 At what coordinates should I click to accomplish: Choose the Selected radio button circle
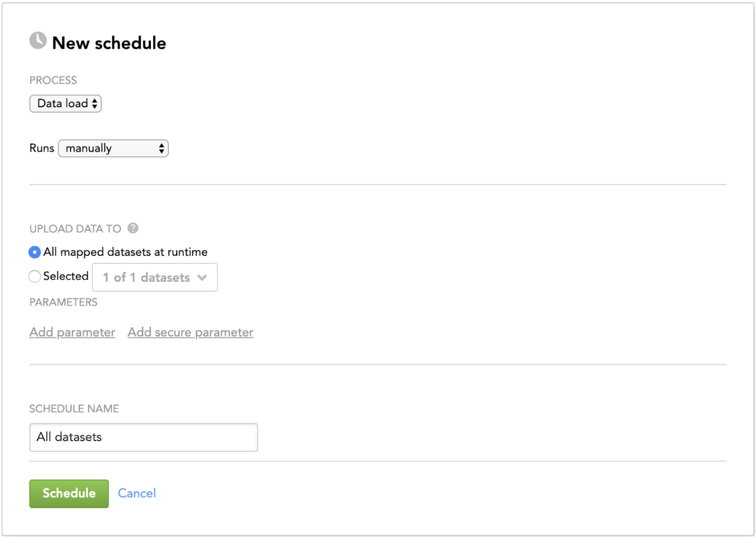pos(35,276)
